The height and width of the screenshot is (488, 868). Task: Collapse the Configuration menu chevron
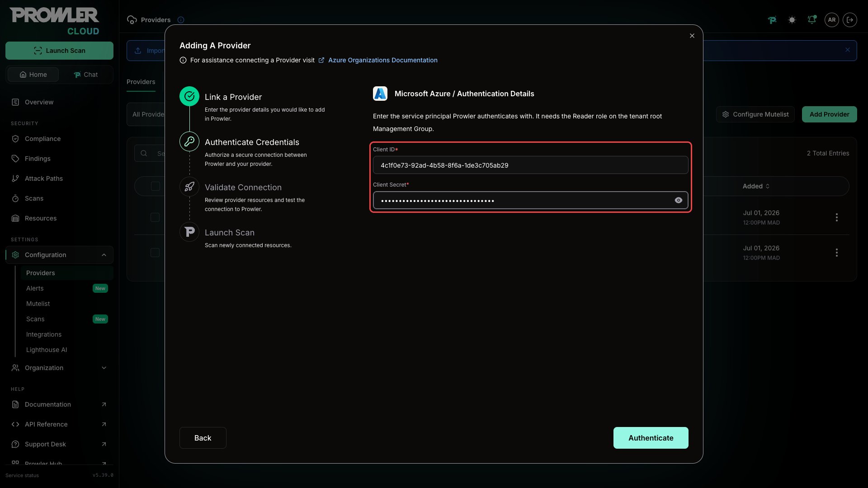(104, 255)
